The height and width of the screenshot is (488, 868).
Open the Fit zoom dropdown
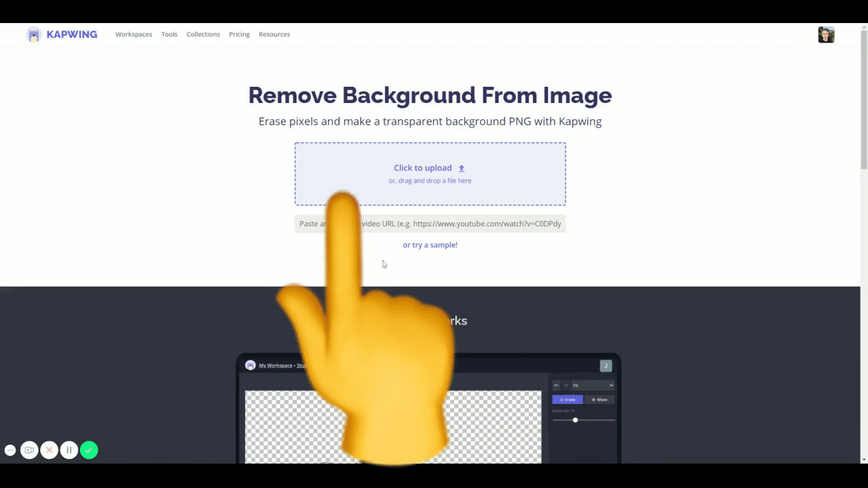pyautogui.click(x=593, y=385)
